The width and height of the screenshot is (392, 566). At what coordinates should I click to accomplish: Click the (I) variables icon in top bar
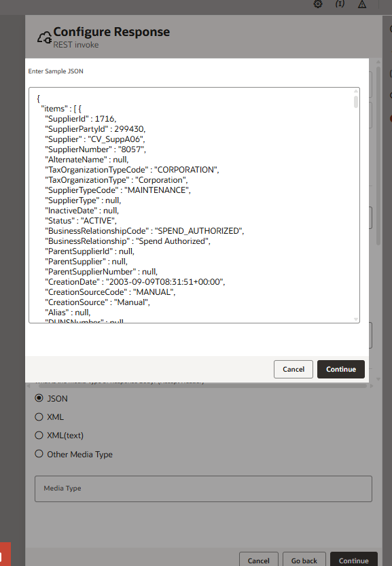(340, 4)
